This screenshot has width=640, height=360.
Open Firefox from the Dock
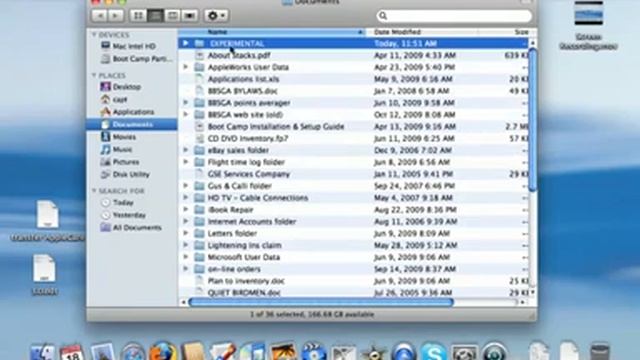click(x=162, y=351)
